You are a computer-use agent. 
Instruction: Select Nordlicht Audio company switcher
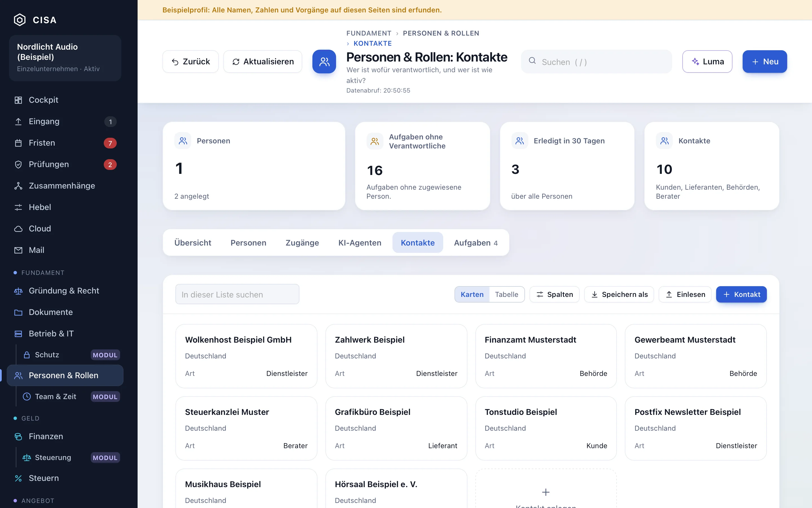coord(65,58)
